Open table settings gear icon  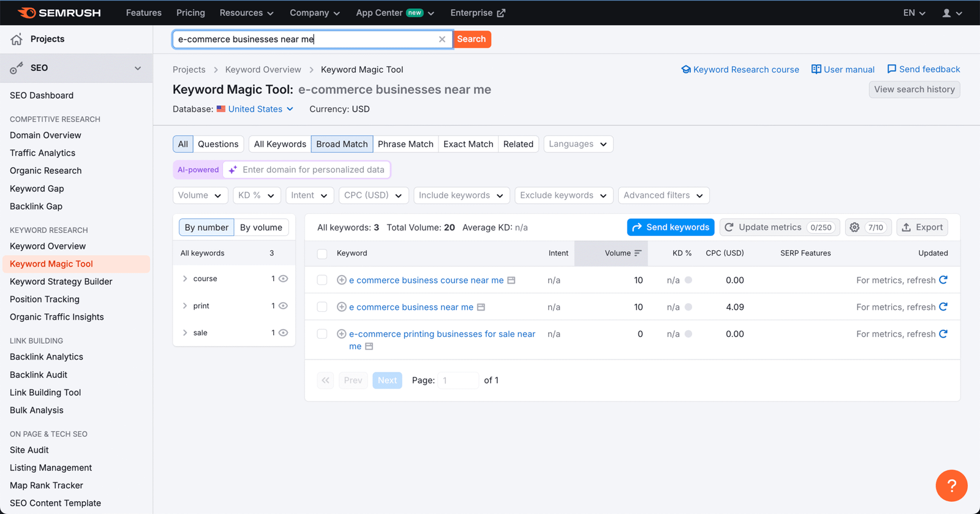click(854, 227)
